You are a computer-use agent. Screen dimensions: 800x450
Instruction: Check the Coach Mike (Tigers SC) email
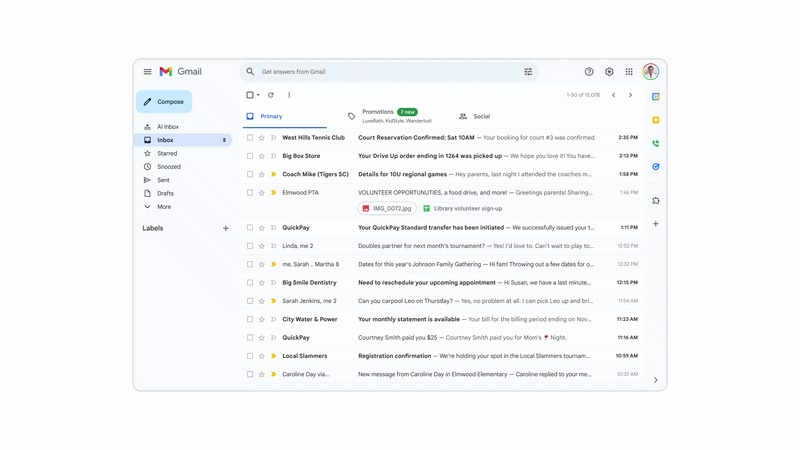(x=249, y=174)
